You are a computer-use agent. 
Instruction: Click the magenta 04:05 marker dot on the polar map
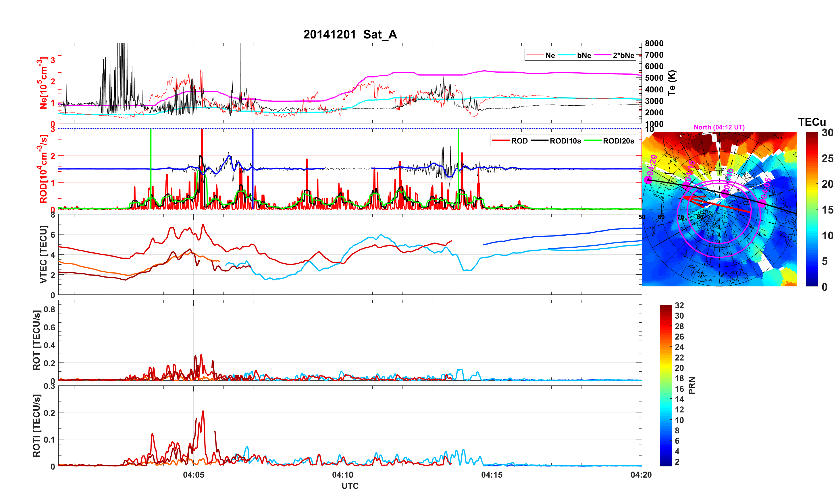click(762, 203)
